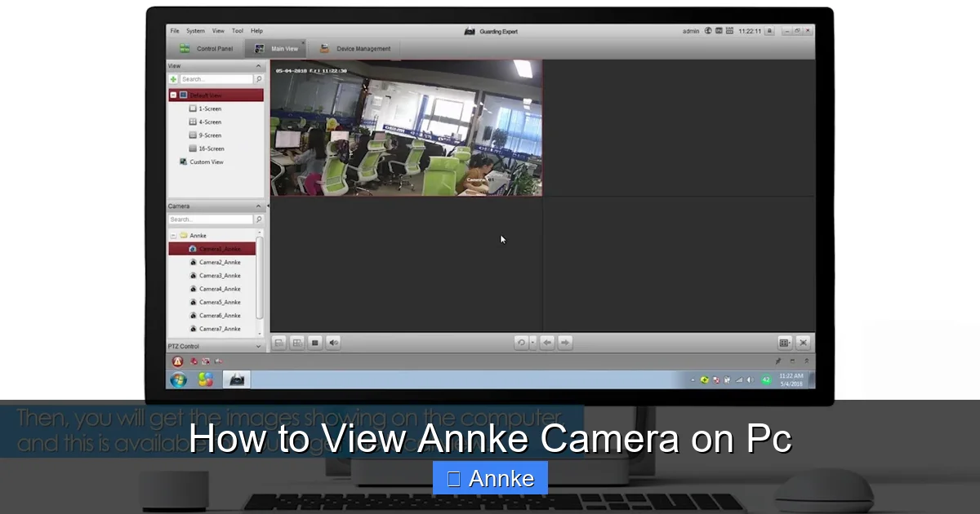Click the green 42 tray icon
980x514 pixels.
pos(766,380)
